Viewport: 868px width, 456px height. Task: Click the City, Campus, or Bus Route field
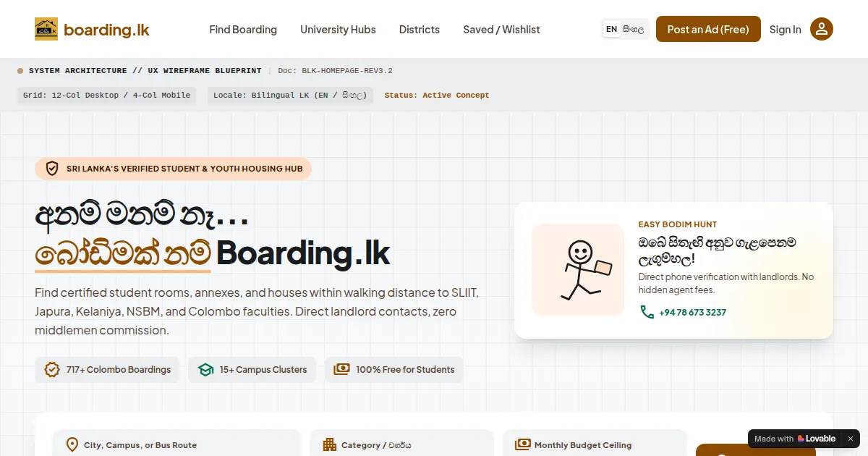pos(176,443)
